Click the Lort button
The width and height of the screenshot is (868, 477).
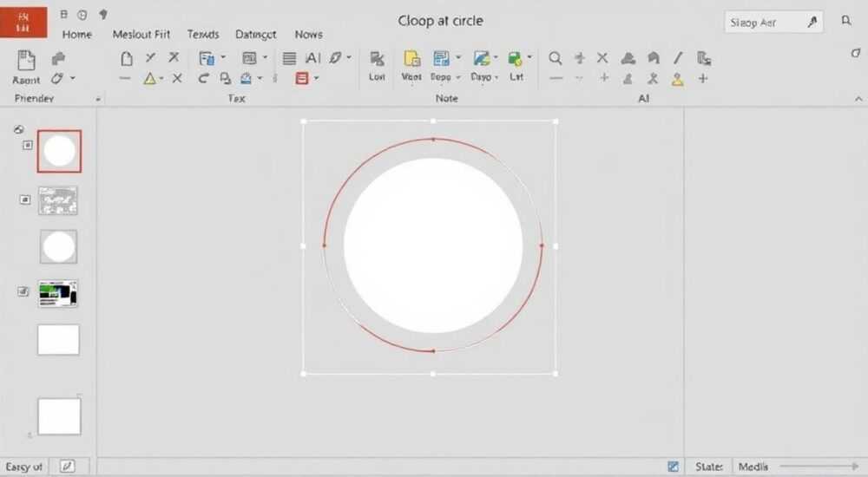coord(377,66)
